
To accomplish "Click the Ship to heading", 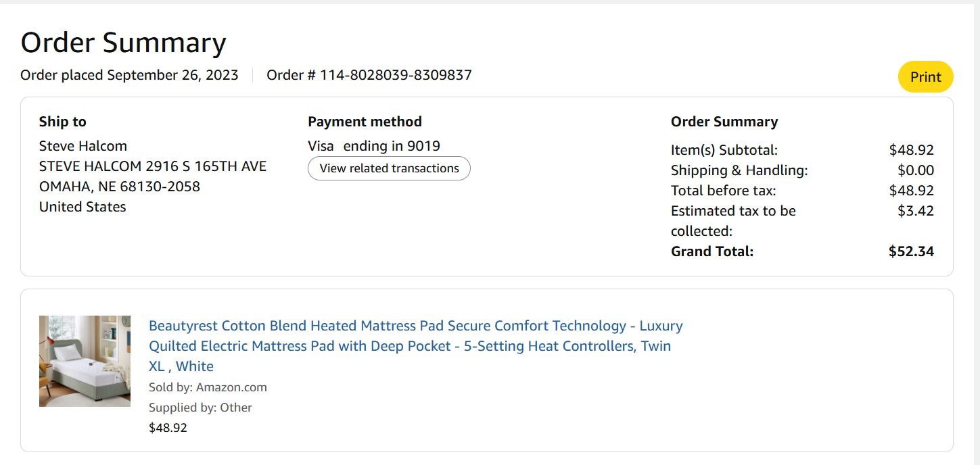I will point(63,122).
